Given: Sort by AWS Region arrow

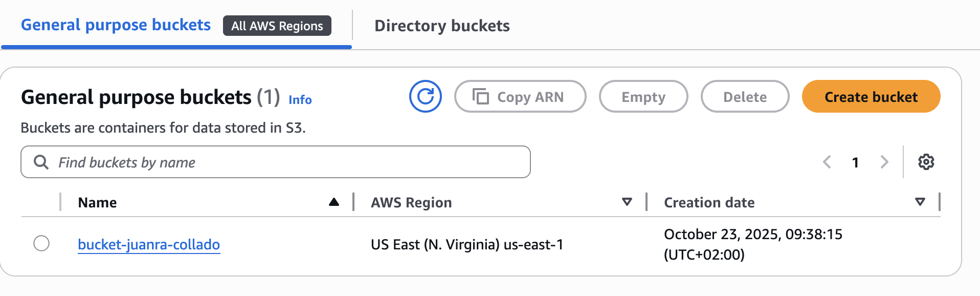Looking at the screenshot, I should point(627,202).
